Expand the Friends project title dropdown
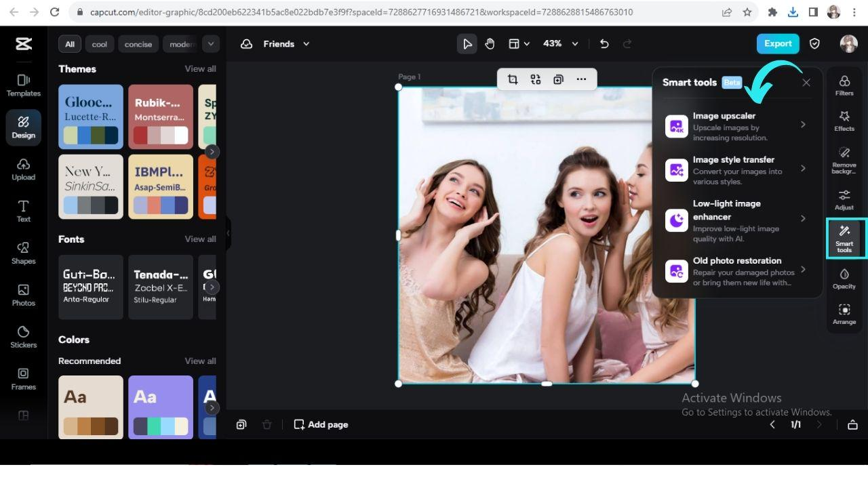Viewport: 868px width, 488px height. [305, 43]
